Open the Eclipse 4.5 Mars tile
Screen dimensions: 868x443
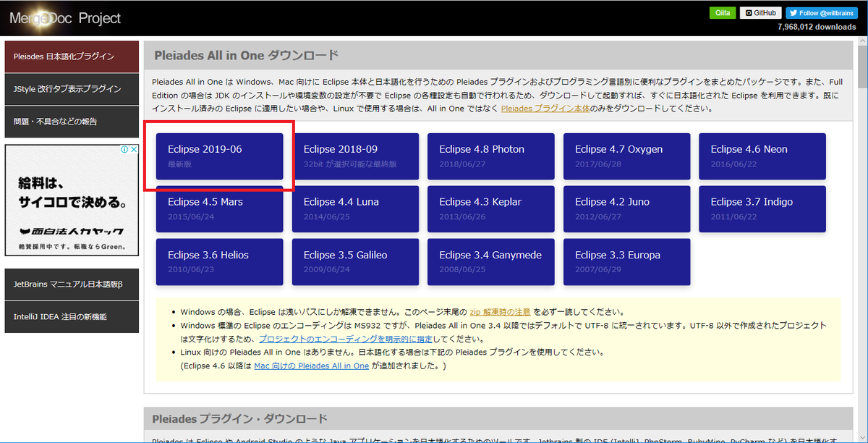[x=219, y=208]
